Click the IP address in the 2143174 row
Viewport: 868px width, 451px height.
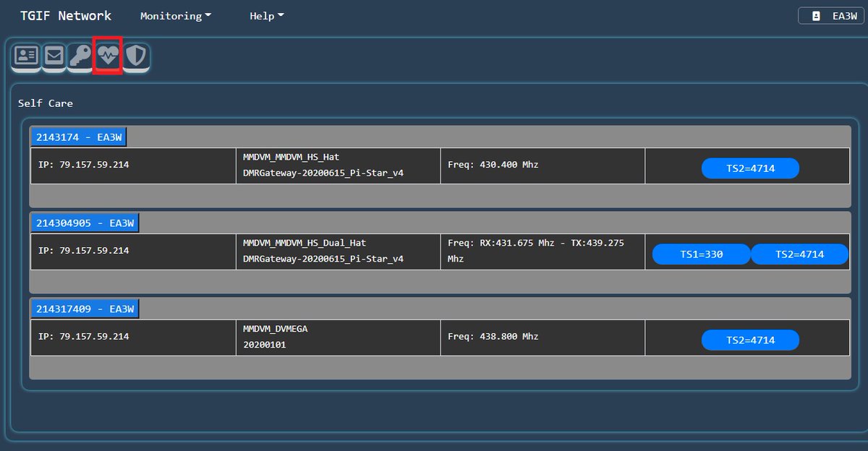84,165
